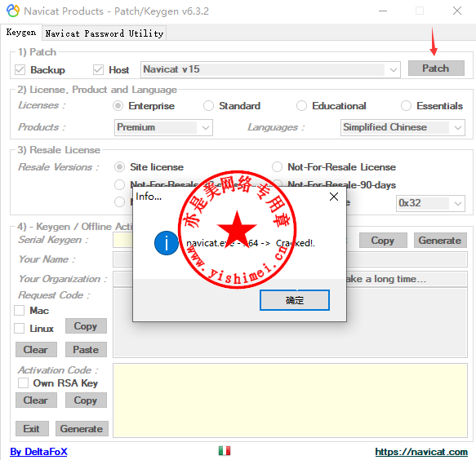476x460 pixels.
Task: Clear the request code
Action: (36, 350)
